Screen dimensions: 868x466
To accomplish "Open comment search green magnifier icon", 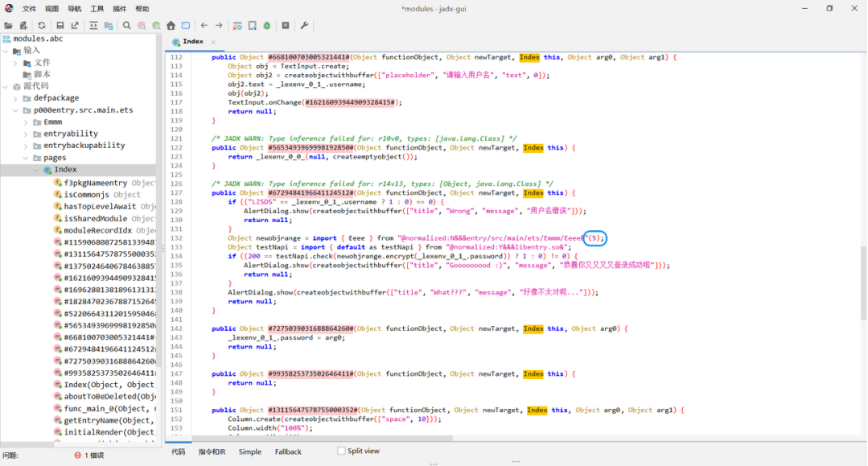I will pyautogui.click(x=157, y=26).
